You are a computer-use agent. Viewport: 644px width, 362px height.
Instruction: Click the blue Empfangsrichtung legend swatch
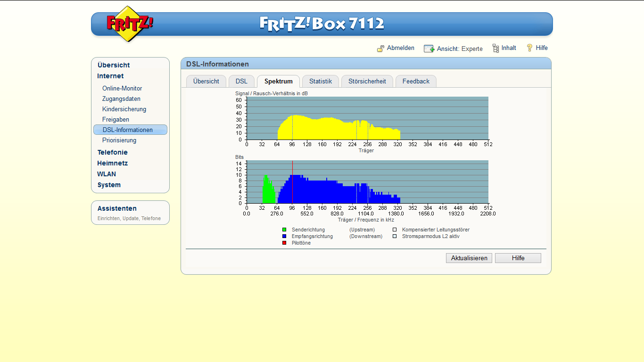[x=284, y=237]
